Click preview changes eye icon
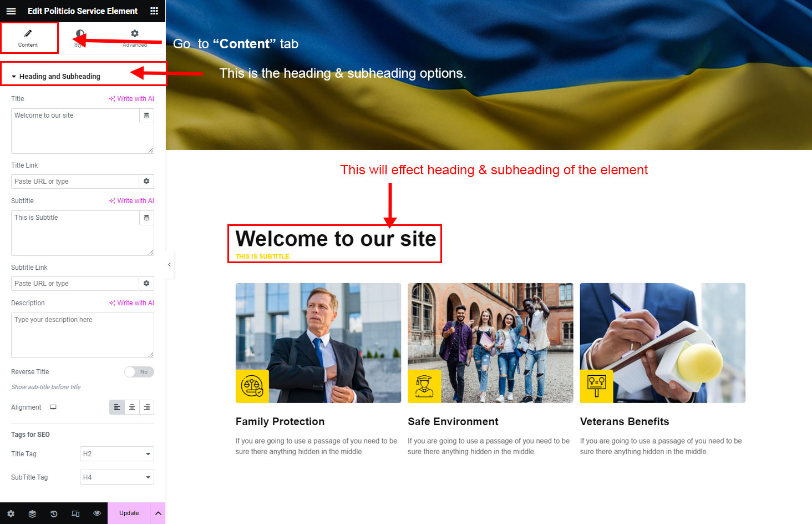 (x=97, y=513)
